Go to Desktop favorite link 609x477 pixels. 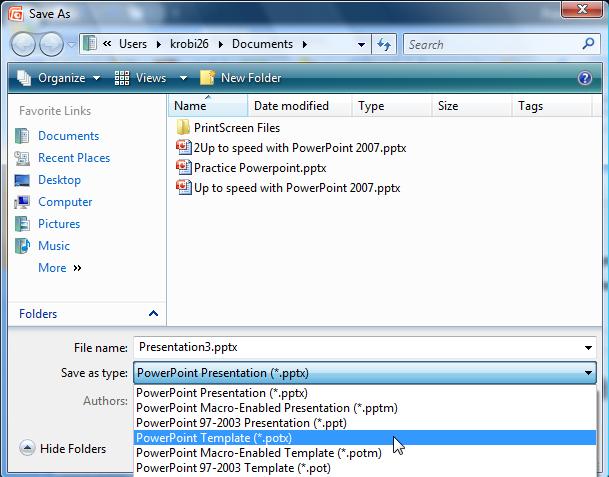pos(59,180)
